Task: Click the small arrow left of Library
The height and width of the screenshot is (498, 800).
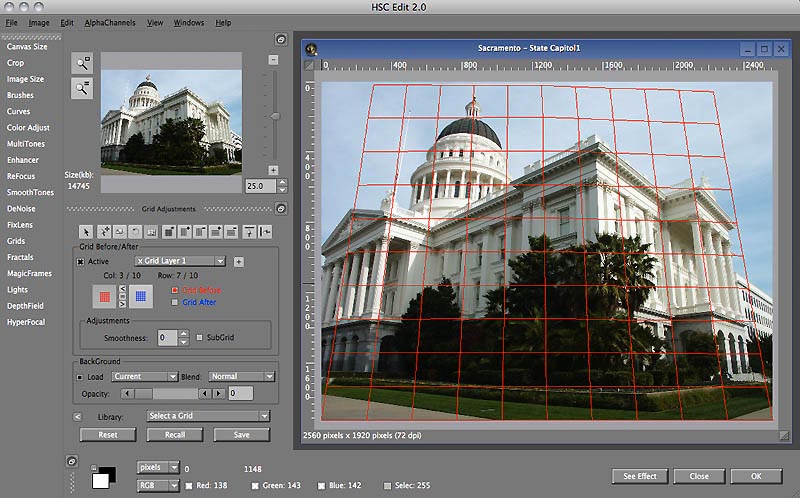Action: coord(77,417)
